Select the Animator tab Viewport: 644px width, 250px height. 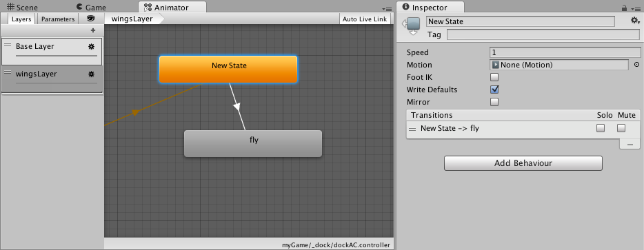(172, 8)
